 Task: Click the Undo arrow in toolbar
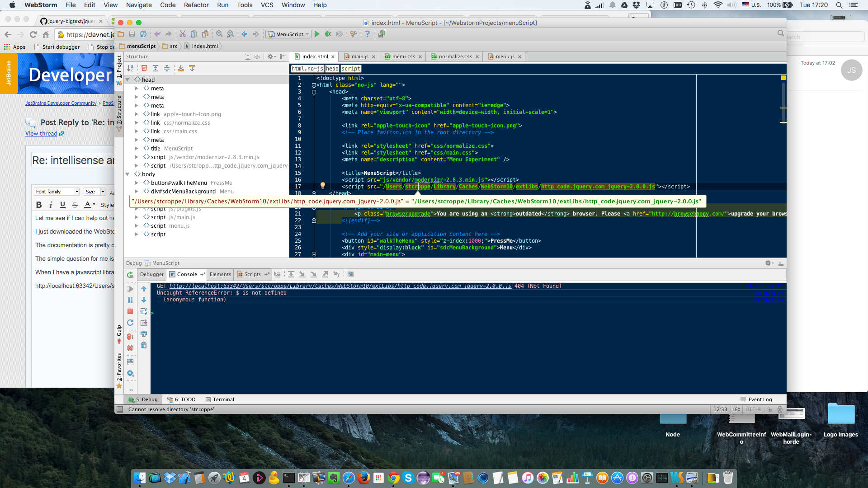(157, 34)
